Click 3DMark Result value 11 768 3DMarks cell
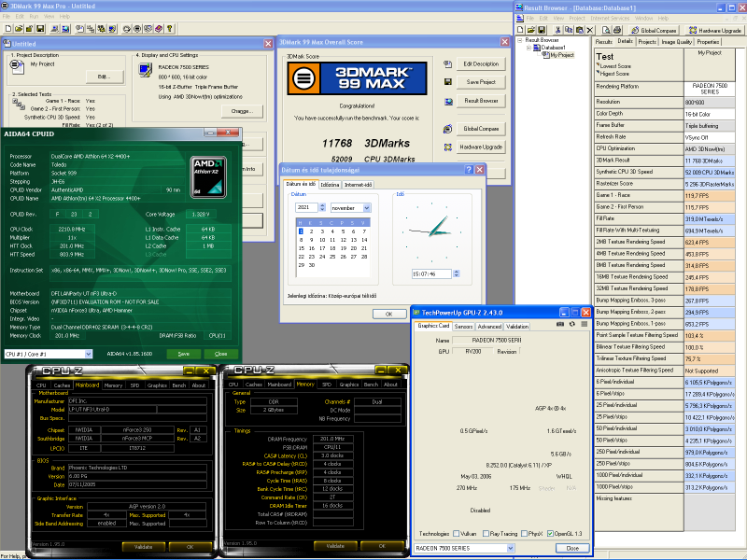The width and height of the screenshot is (747, 560). click(x=710, y=161)
